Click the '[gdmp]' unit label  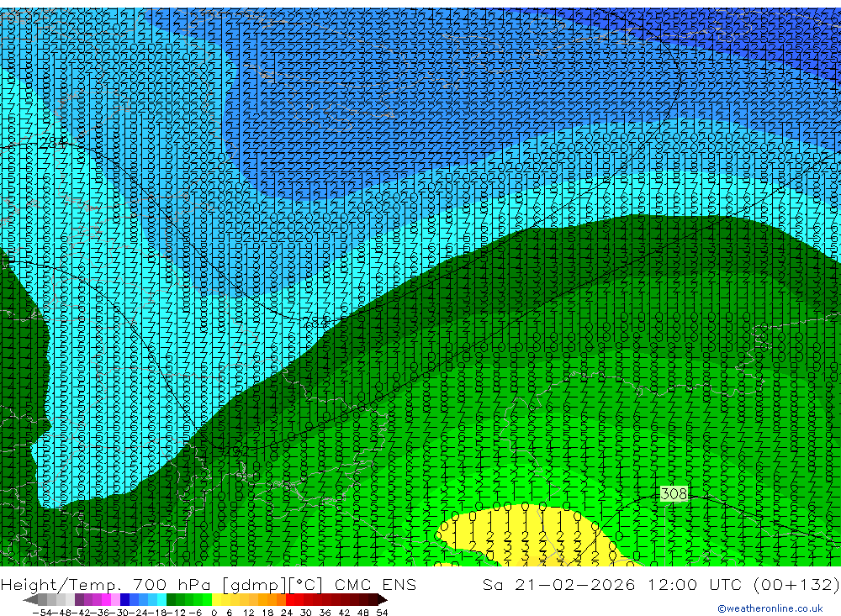(x=254, y=585)
